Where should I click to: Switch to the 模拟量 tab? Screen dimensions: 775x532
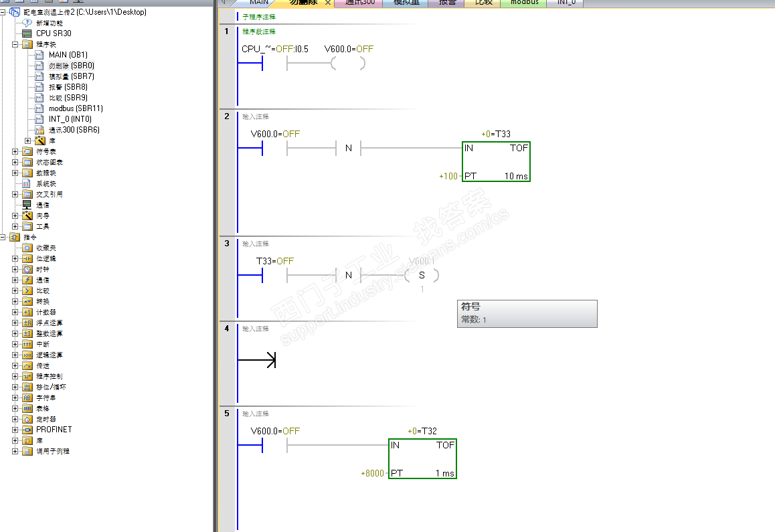coord(406,3)
